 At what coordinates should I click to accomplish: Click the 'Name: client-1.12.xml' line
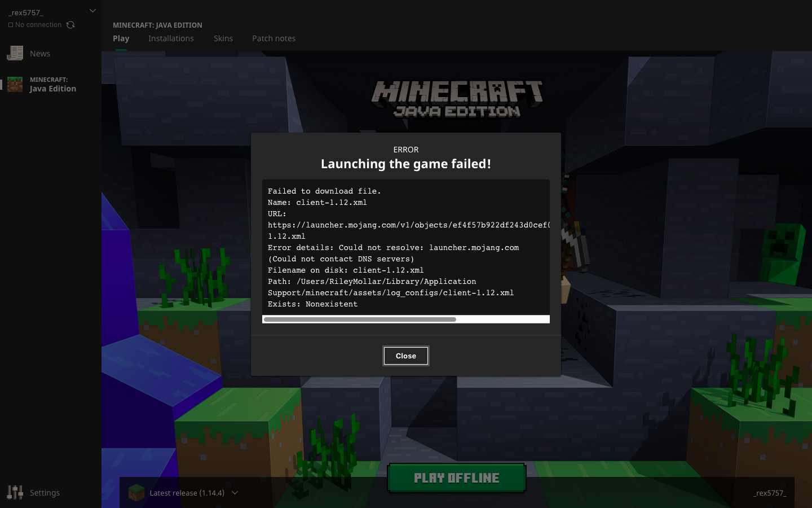point(317,203)
